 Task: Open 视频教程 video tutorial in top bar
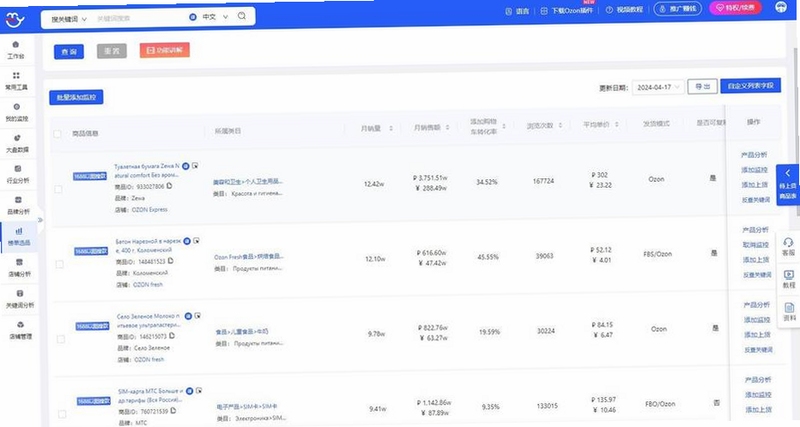(x=624, y=10)
